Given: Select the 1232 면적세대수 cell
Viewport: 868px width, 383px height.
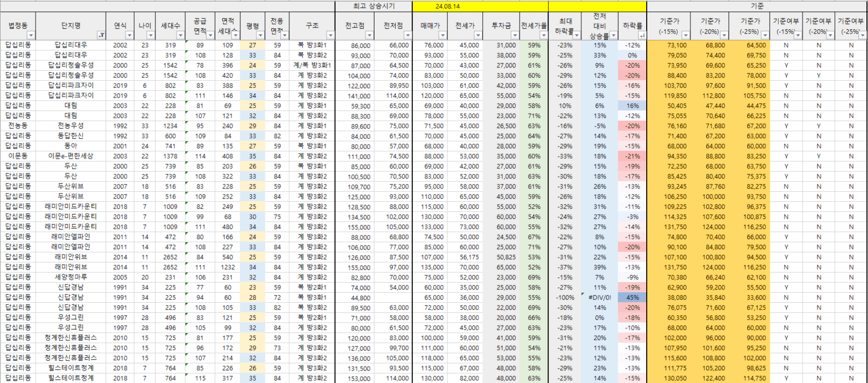Looking at the screenshot, I should [x=228, y=267].
